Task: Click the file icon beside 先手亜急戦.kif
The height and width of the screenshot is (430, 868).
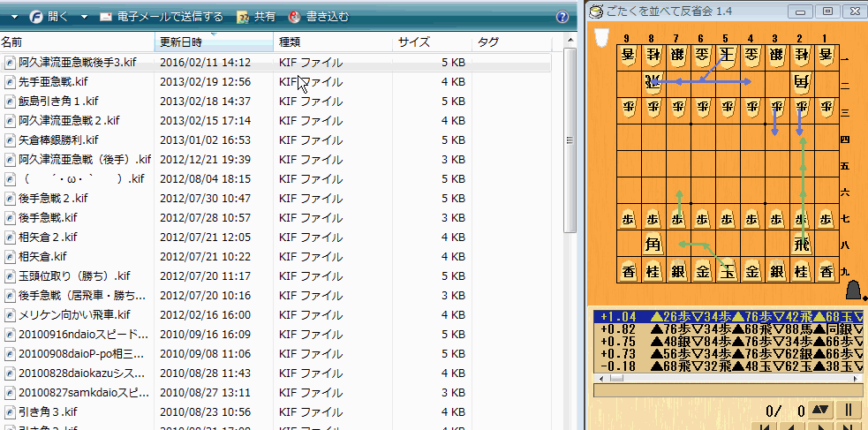Action: [x=9, y=82]
